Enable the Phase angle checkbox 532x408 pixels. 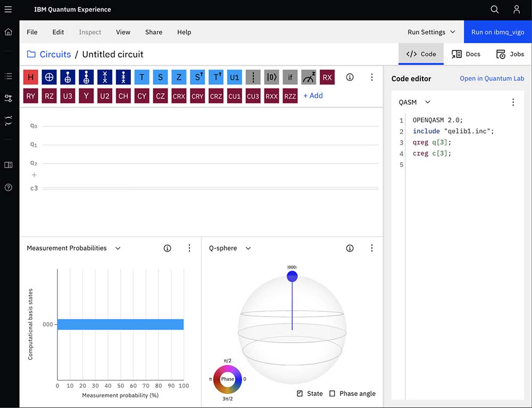[332, 394]
